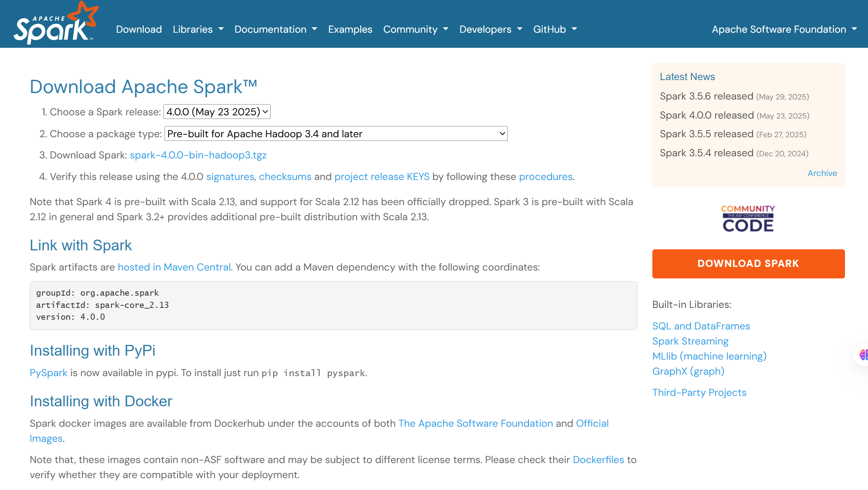Go to the Examples page

tap(350, 29)
